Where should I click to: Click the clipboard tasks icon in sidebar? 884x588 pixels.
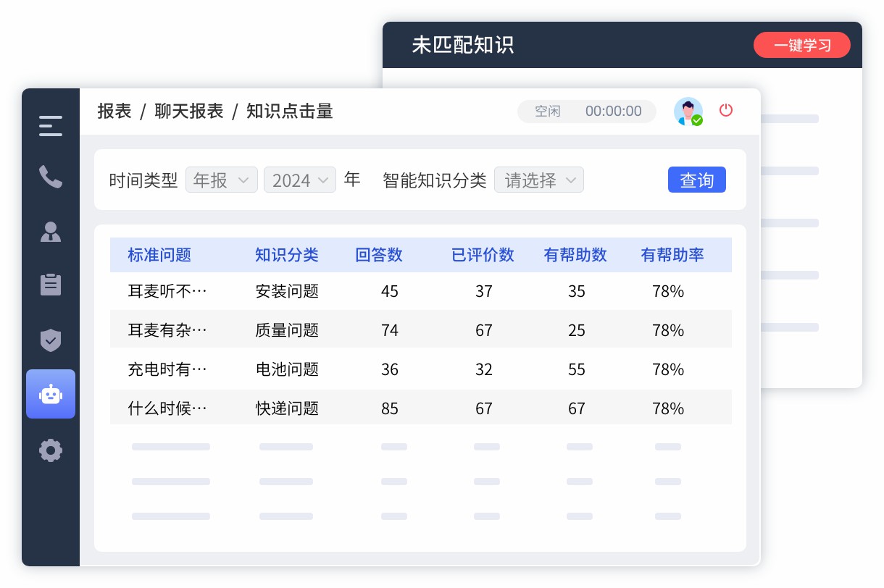click(50, 285)
